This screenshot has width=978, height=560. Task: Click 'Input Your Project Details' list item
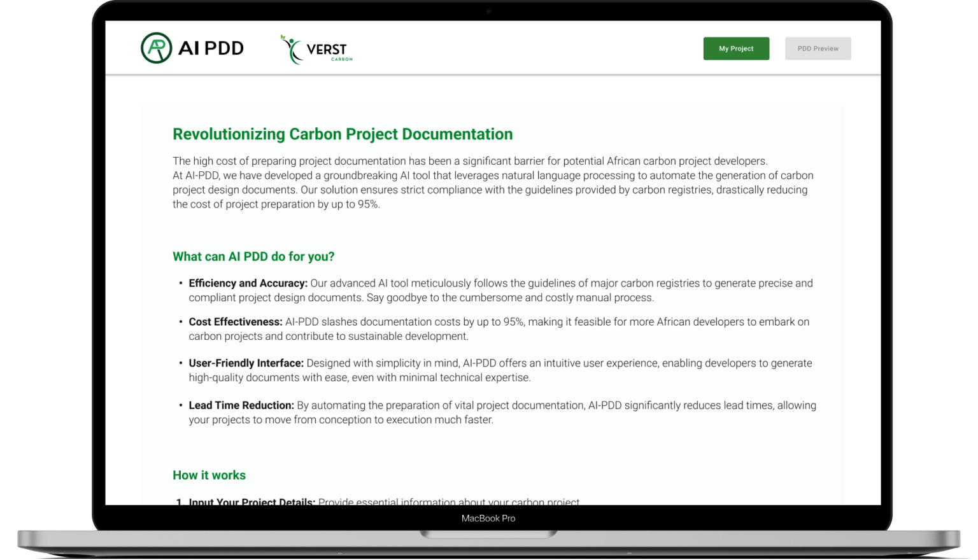(x=250, y=502)
